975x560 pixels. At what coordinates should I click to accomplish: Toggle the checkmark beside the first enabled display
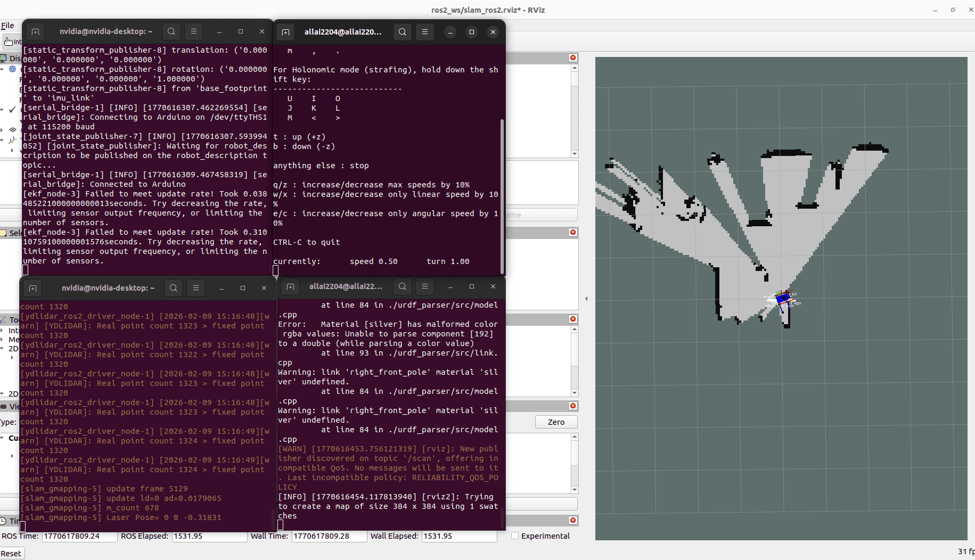point(12,109)
